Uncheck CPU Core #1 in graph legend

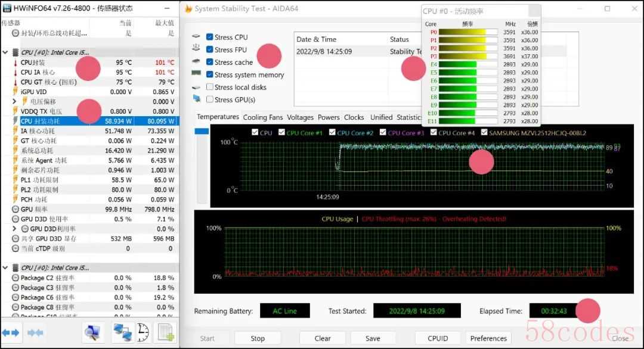(x=281, y=133)
